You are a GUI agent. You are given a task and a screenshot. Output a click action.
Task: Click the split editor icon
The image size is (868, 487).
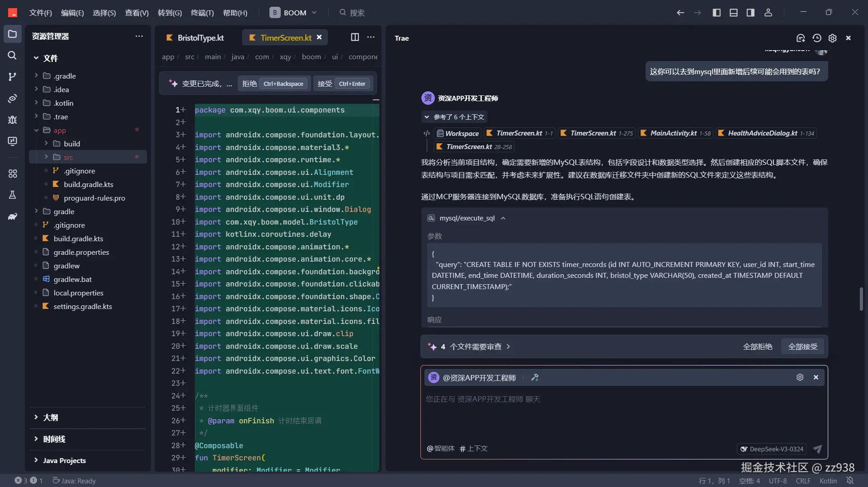pos(355,37)
